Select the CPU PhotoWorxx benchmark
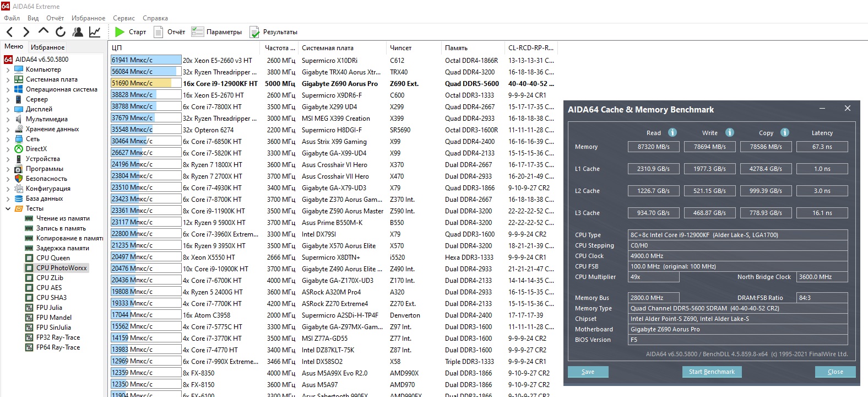868x397 pixels. 62,268
